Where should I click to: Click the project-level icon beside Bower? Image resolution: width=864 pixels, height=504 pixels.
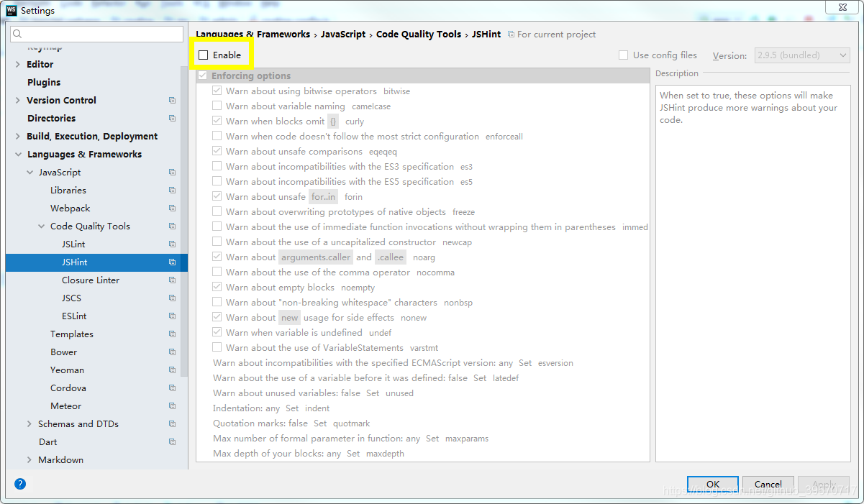tap(172, 352)
